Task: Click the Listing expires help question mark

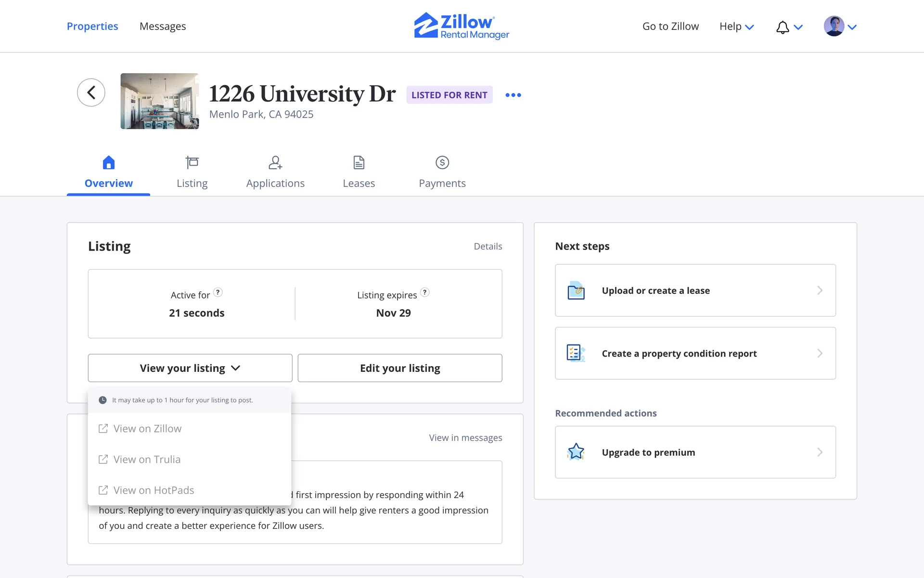Action: [424, 292]
